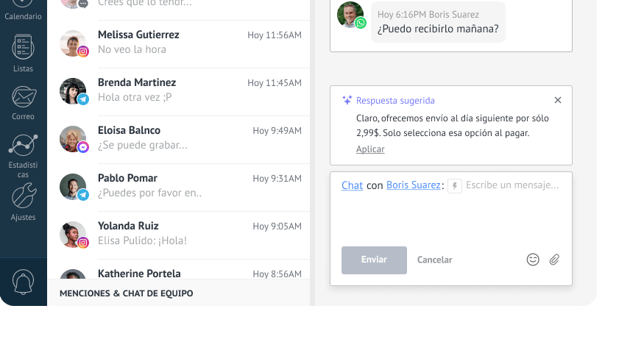Open the Listas sidebar icon
This screenshot has width=644, height=353.
23,47
